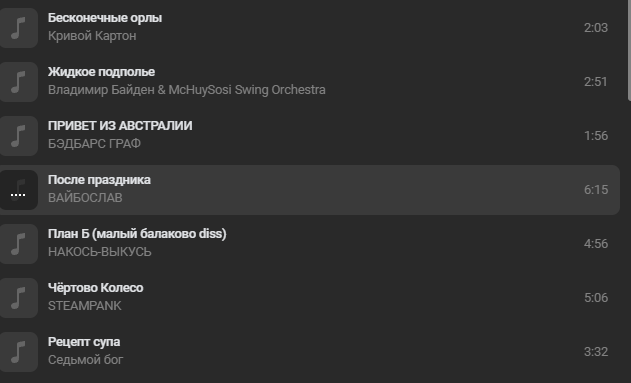Open artist Владимир Байден & McHuySosi Swing Orchestra

coord(187,90)
